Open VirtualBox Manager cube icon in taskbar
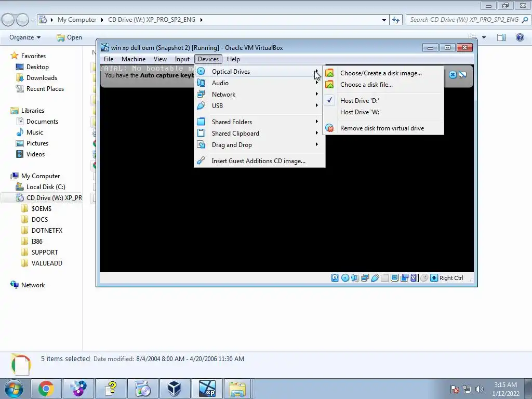 [x=175, y=389]
